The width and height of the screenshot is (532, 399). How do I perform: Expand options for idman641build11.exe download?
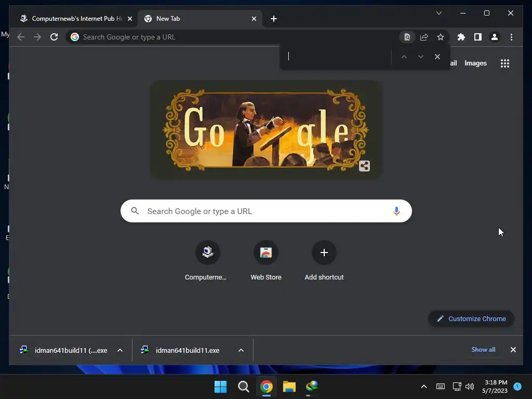tap(241, 350)
